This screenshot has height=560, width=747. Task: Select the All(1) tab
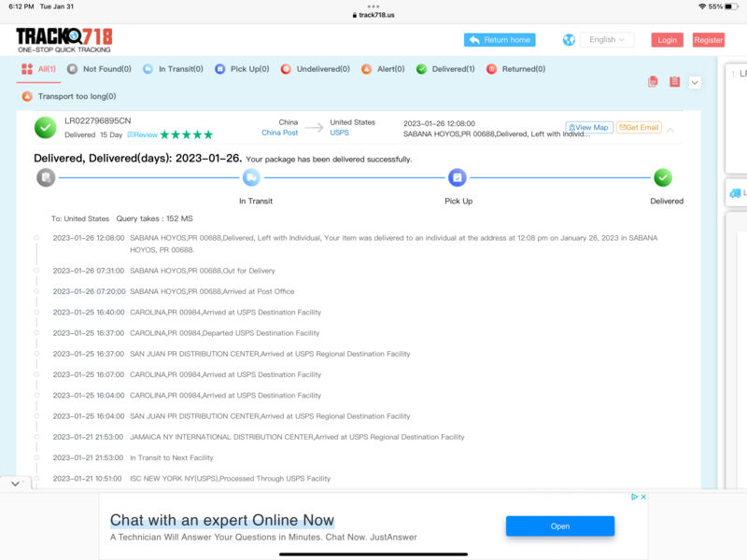[39, 69]
